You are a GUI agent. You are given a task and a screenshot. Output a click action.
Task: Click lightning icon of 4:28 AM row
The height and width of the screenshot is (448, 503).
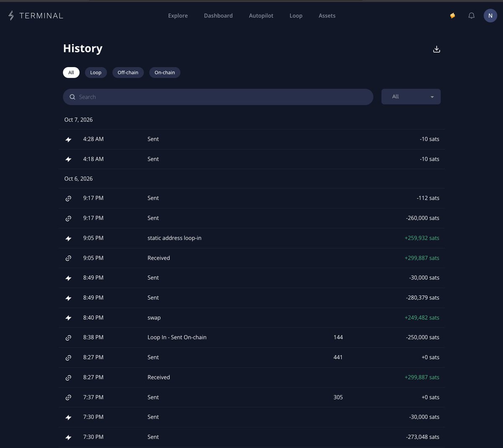pyautogui.click(x=68, y=139)
